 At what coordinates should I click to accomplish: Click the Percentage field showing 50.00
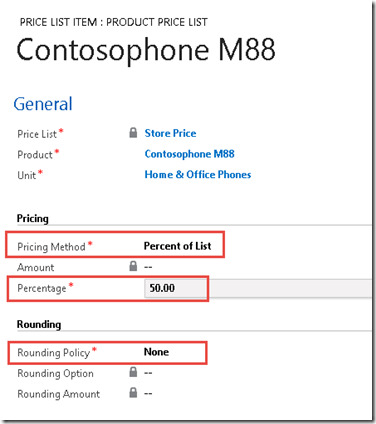[257, 288]
